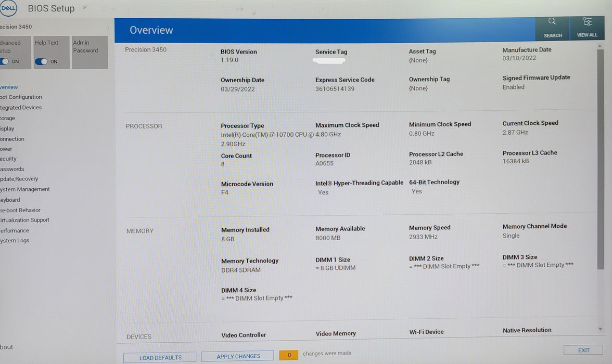Screen dimensions: 612x364
Task: Click the Signed Firmware Update Enabled value
Action: pyautogui.click(x=513, y=87)
